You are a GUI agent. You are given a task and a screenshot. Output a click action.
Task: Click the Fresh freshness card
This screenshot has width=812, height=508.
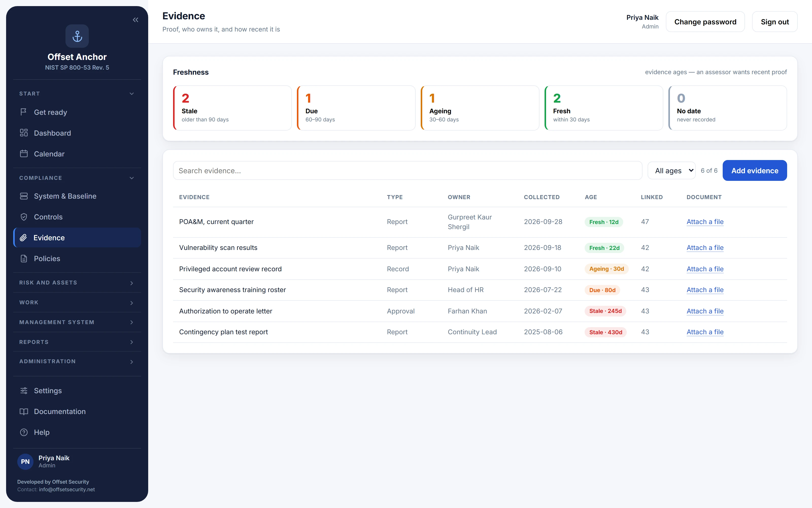604,108
